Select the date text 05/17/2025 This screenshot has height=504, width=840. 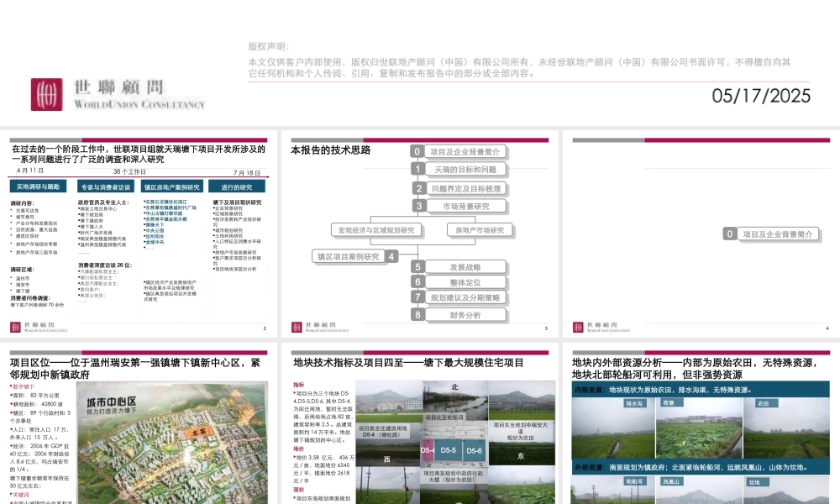(761, 96)
